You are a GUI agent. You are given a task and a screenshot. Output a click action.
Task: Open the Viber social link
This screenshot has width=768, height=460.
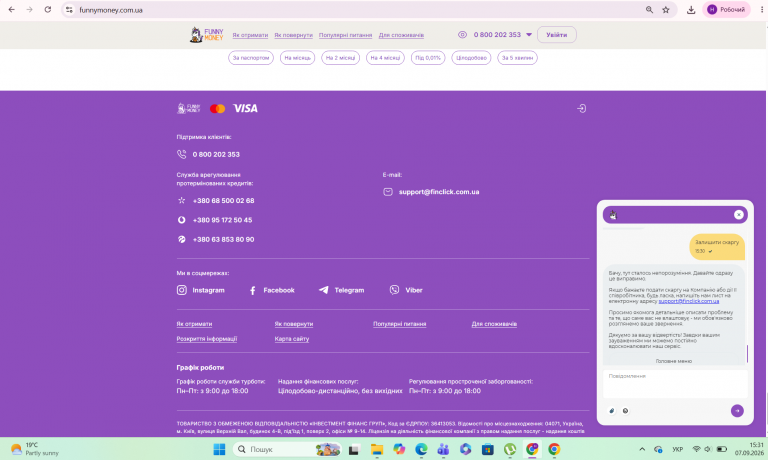click(x=406, y=290)
